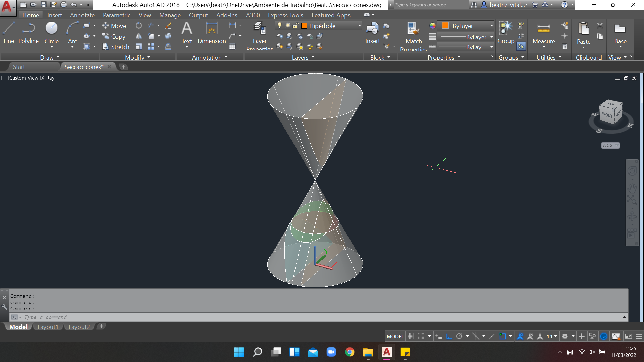The width and height of the screenshot is (644, 362).
Task: Select the Line drawing tool
Action: [x=9, y=33]
